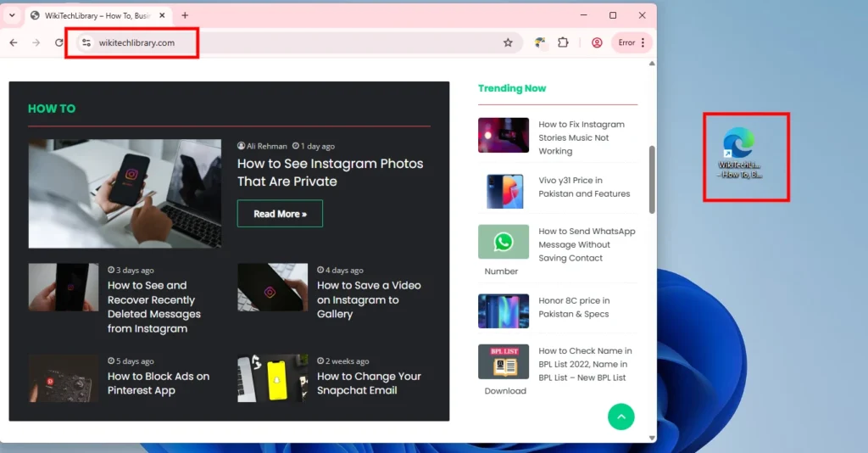Click the featured Instagram phone and laptop image
This screenshot has height=453, width=868.
point(125,193)
